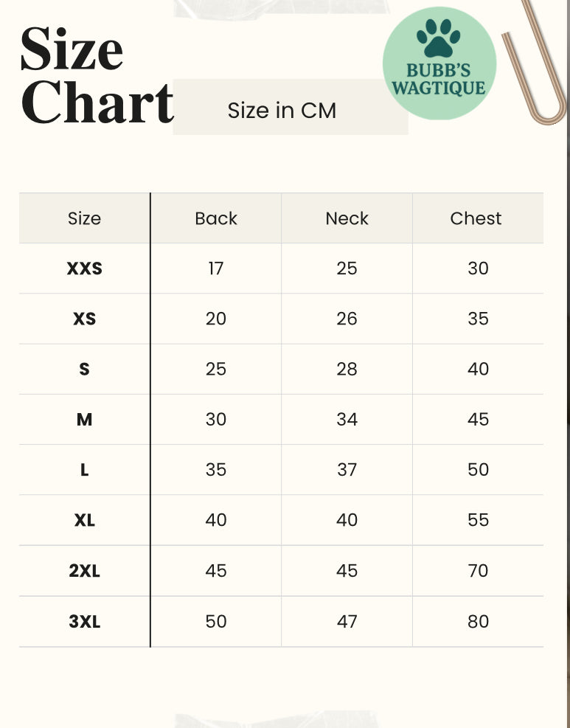The height and width of the screenshot is (728, 570).
Task: Click the paperclip graphic in the top corner
Action: [535, 66]
